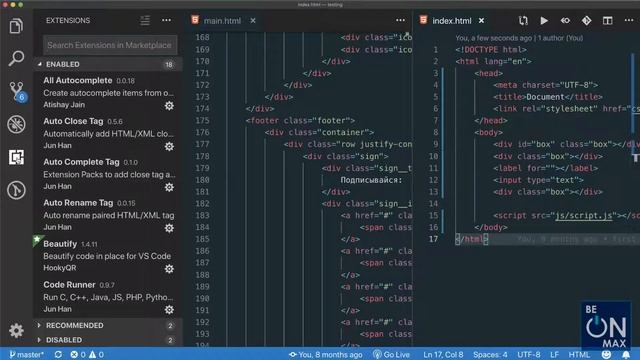The height and width of the screenshot is (360, 640).
Task: Open more actions for index.html editor group
Action: point(629,20)
